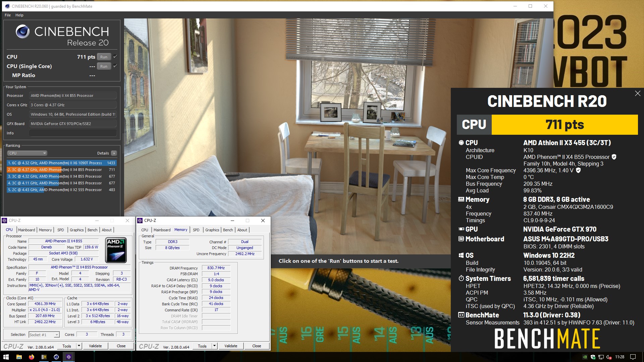Open the notification center icon
The image size is (644, 362).
pos(633,357)
